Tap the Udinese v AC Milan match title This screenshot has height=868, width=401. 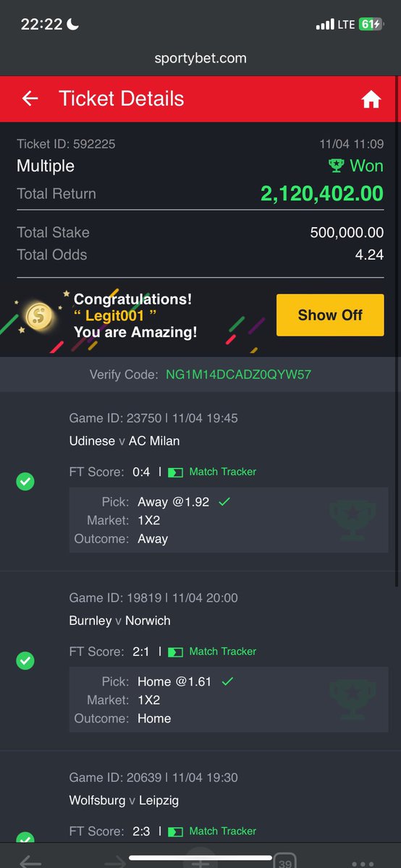[124, 441]
